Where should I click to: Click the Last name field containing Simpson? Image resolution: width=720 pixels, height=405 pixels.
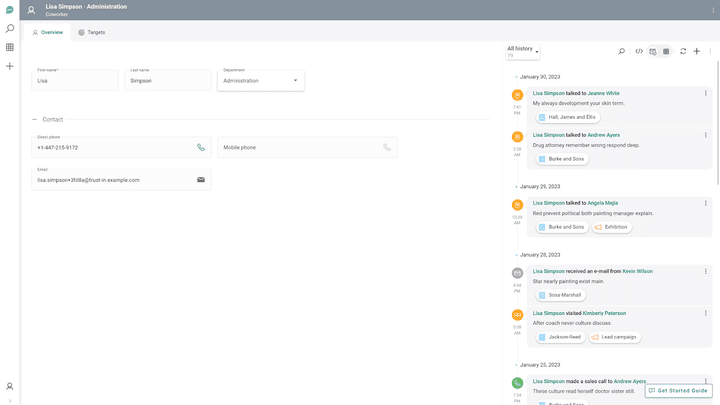point(167,80)
